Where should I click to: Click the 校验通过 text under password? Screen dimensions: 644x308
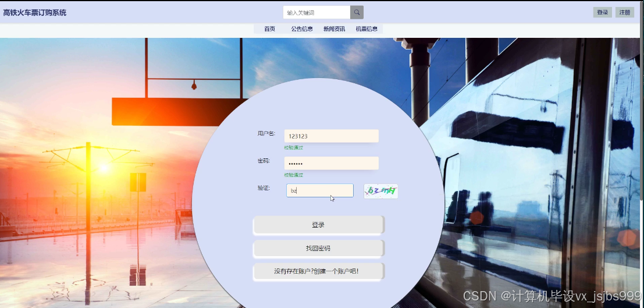click(x=294, y=175)
